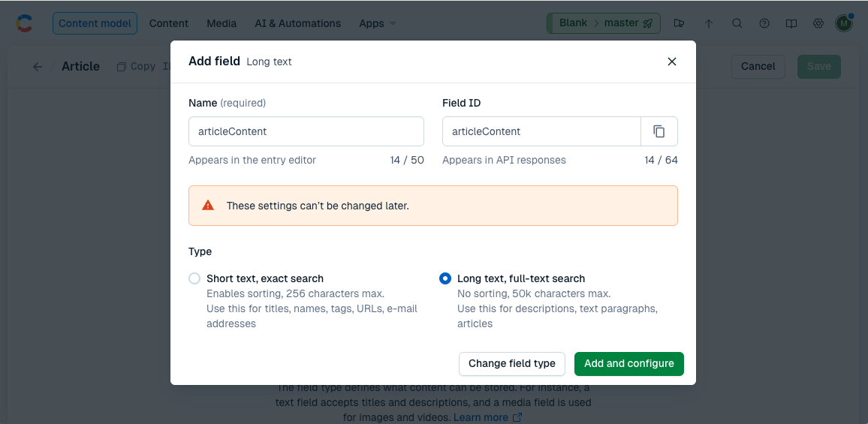The width and height of the screenshot is (868, 424).
Task: Select Long text, full-text search option
Action: (445, 278)
